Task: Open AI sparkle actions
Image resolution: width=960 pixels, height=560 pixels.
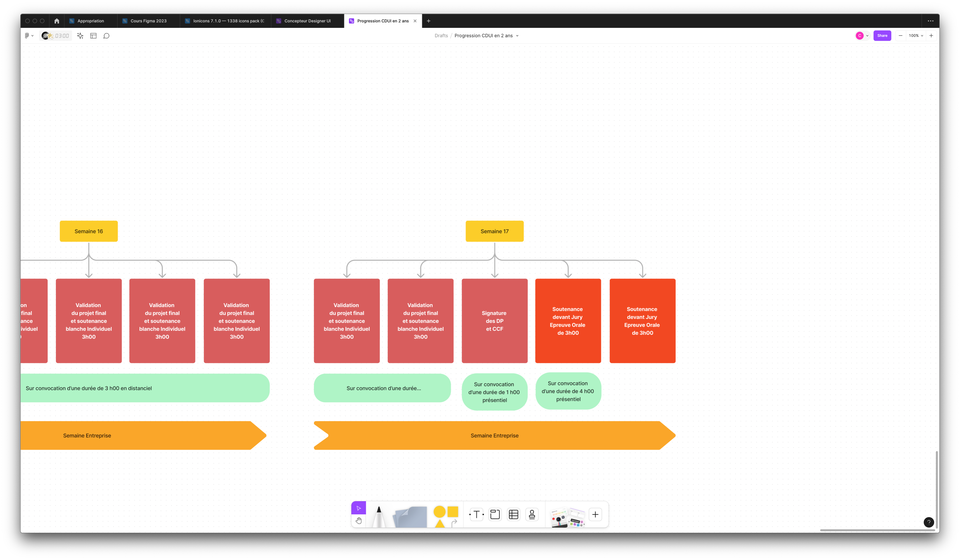Action: coord(80,36)
